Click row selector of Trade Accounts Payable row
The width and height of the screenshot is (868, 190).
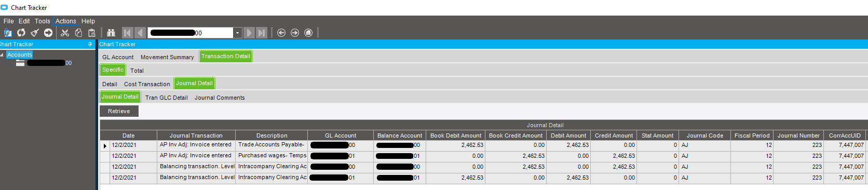[105, 146]
